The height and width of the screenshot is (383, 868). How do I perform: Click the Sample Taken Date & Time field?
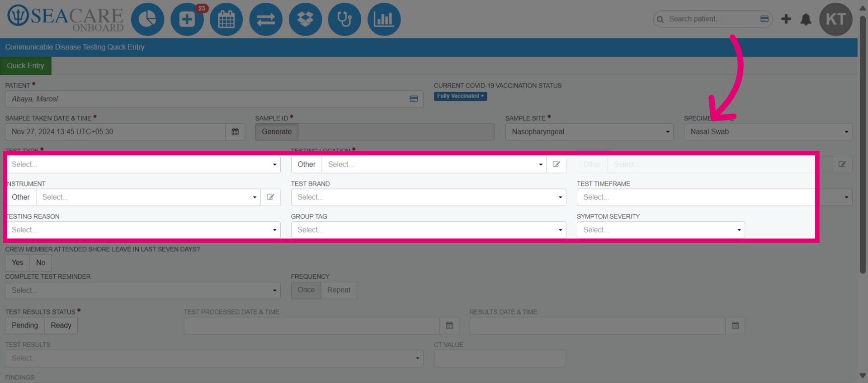point(115,132)
